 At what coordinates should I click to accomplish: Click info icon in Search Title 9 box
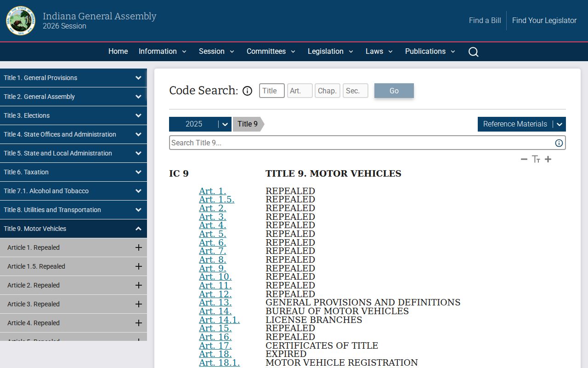click(x=559, y=143)
